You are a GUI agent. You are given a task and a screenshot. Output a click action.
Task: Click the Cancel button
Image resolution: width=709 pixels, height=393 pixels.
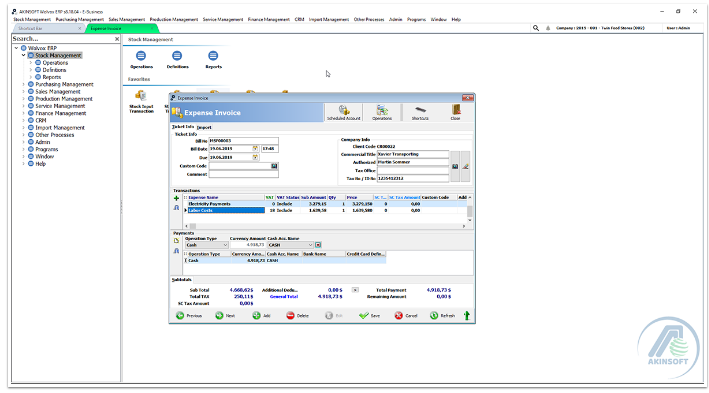(406, 316)
